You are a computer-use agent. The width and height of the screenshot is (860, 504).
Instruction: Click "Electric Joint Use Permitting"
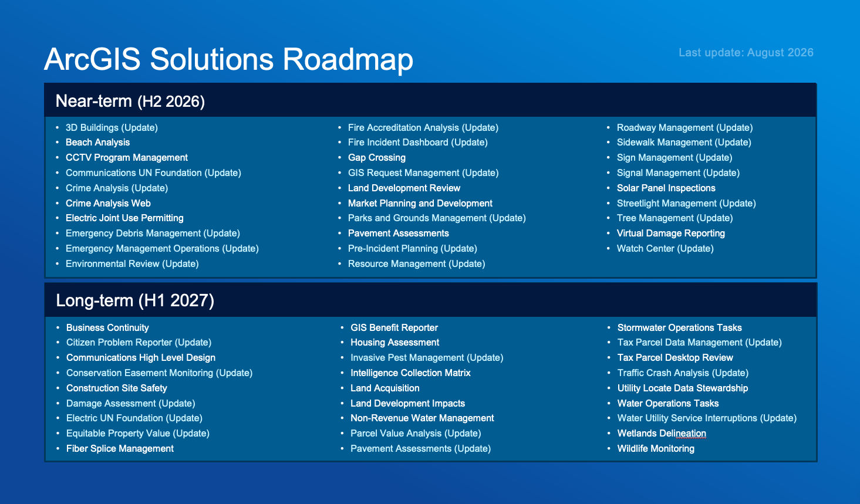pos(124,218)
